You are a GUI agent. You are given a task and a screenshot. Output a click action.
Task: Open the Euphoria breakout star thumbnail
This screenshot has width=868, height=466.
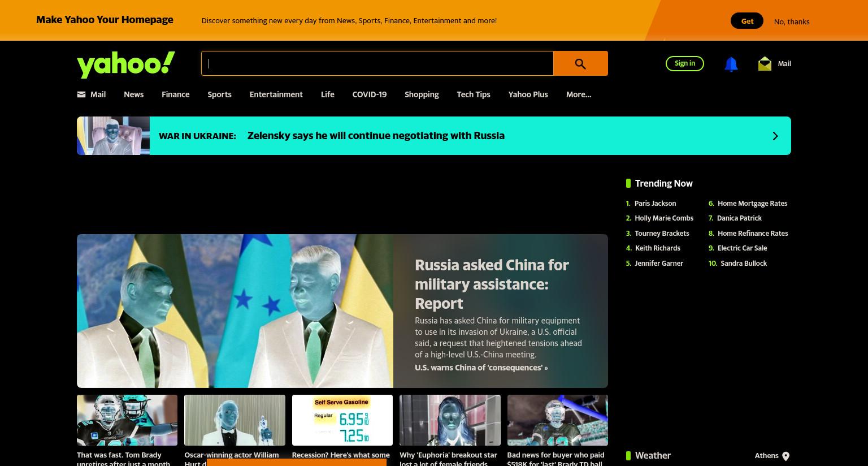pyautogui.click(x=450, y=420)
